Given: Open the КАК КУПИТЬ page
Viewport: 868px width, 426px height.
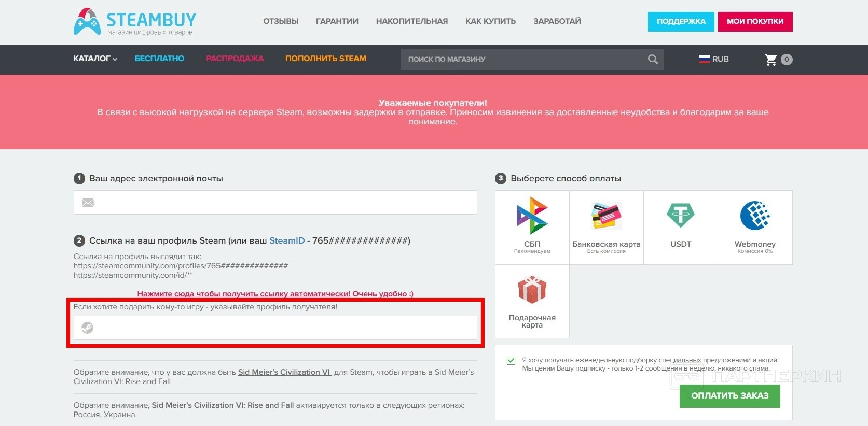Looking at the screenshot, I should point(490,21).
